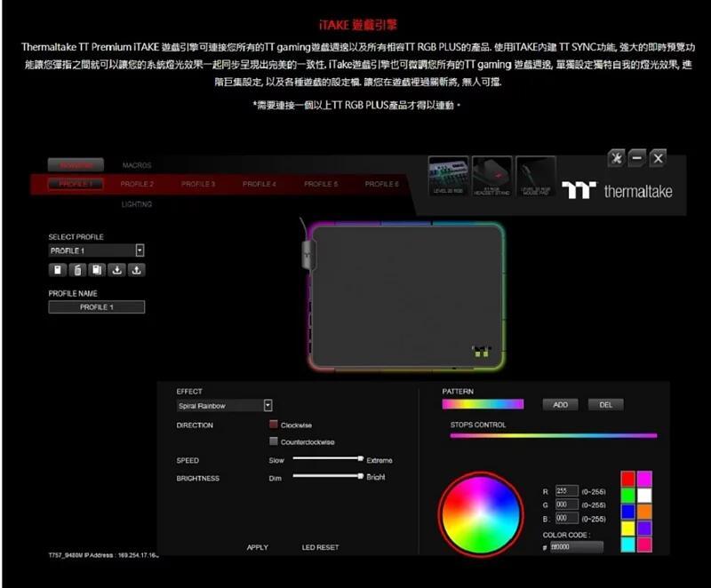Click the Profile Name input field

point(96,307)
